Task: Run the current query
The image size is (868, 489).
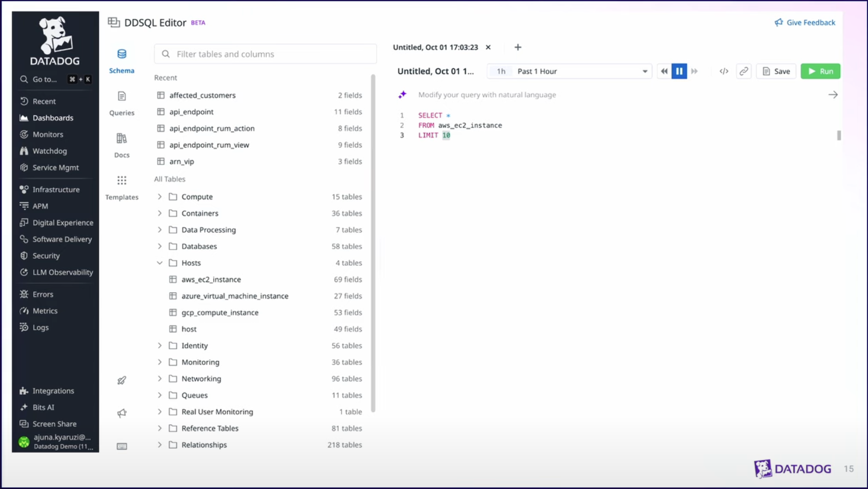Action: coord(820,71)
